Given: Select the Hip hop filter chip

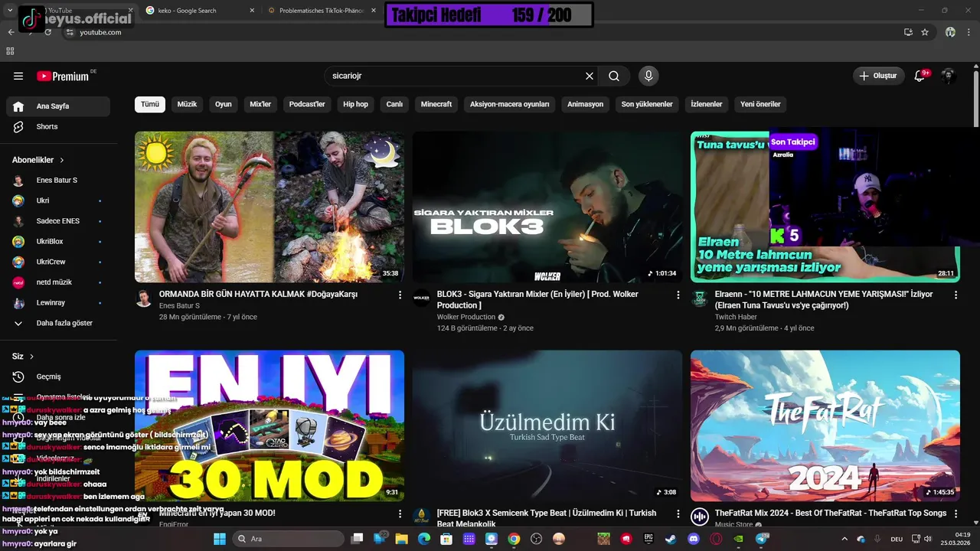Looking at the screenshot, I should [x=355, y=104].
